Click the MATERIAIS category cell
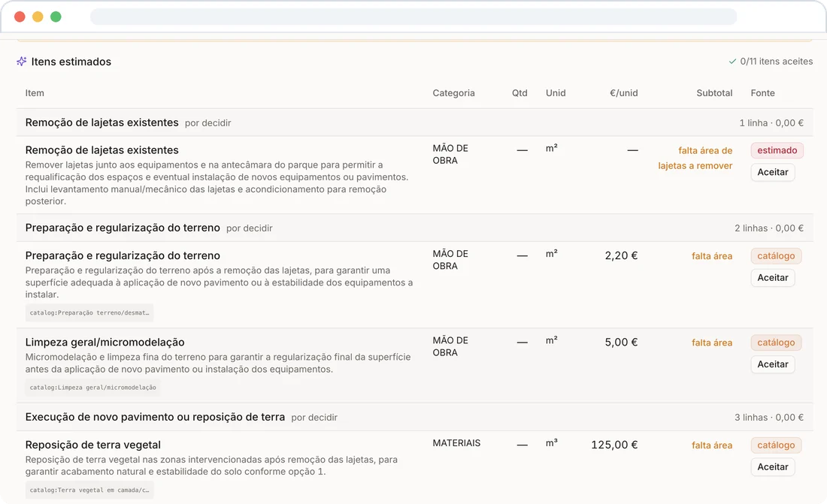The height and width of the screenshot is (504, 827). [x=457, y=443]
